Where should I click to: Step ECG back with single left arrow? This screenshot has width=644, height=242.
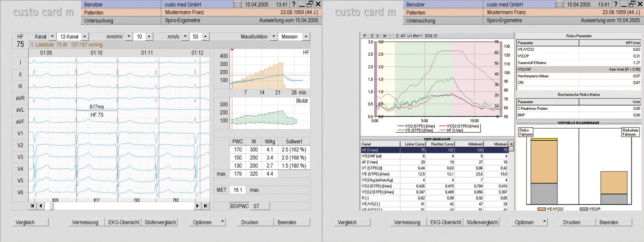(40, 206)
